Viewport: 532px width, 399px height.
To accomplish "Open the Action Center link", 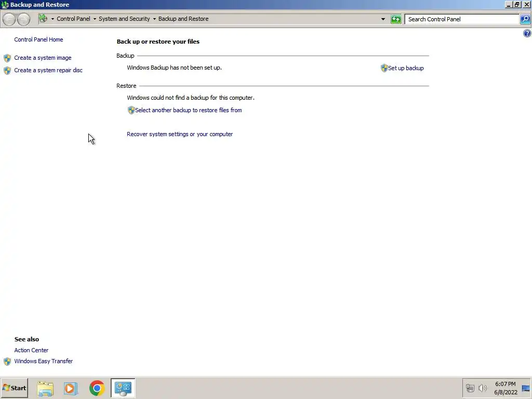I will [31, 350].
